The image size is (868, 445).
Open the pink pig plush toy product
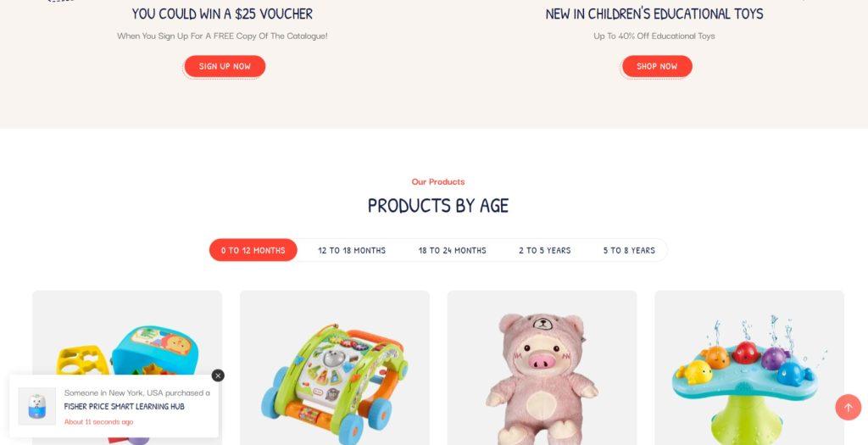click(x=542, y=368)
